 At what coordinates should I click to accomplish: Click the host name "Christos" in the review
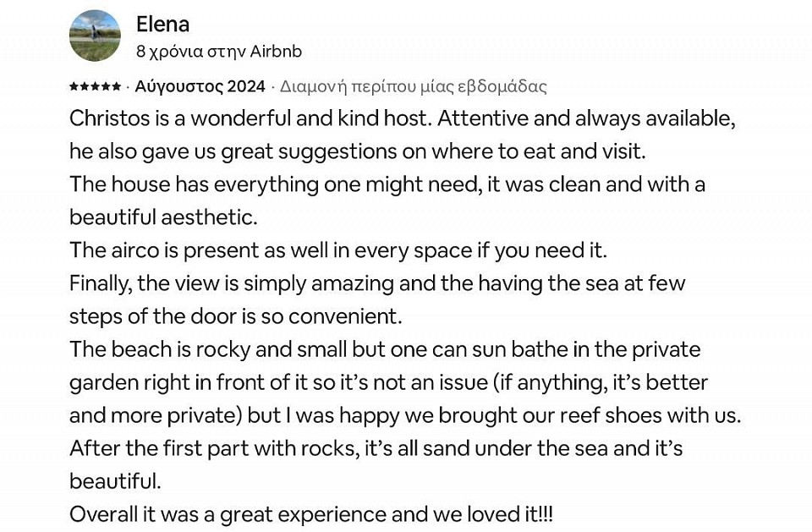click(110, 118)
